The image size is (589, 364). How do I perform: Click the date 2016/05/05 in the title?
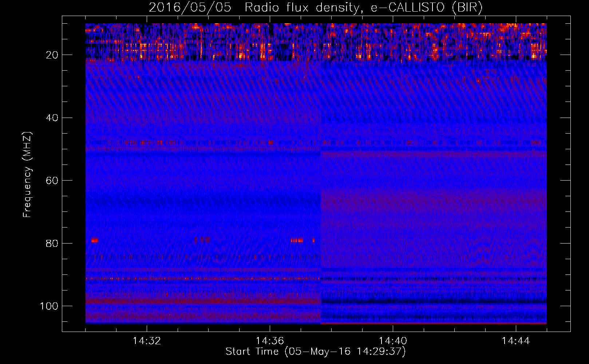click(190, 8)
